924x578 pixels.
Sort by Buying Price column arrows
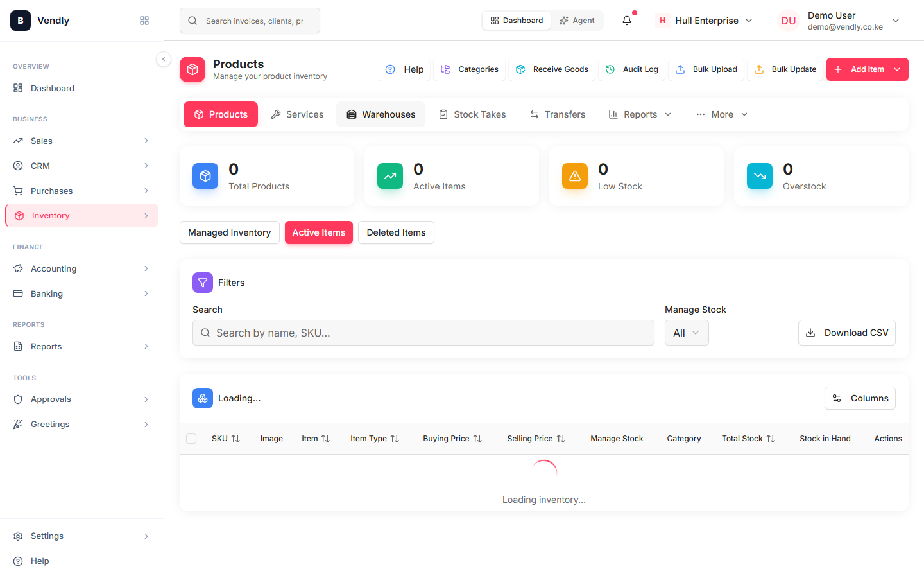477,439
